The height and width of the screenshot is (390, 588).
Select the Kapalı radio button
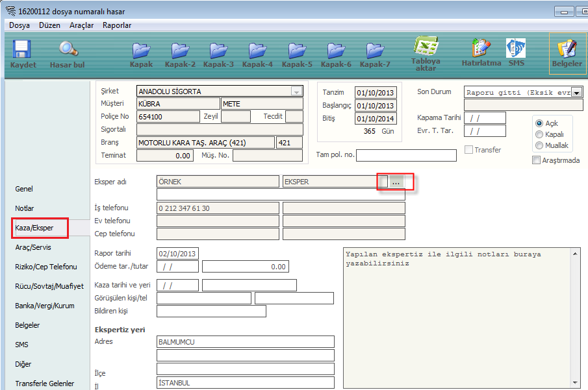click(539, 134)
